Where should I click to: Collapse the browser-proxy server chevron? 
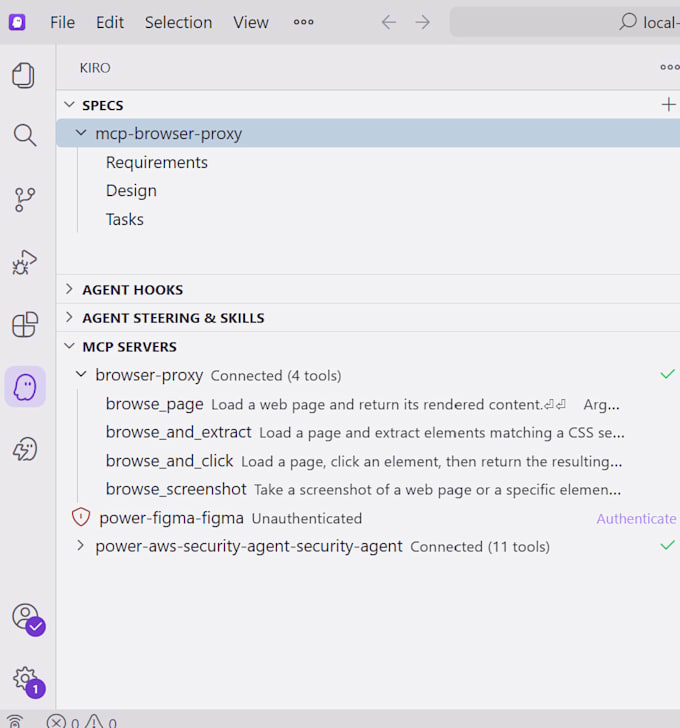tap(81, 374)
